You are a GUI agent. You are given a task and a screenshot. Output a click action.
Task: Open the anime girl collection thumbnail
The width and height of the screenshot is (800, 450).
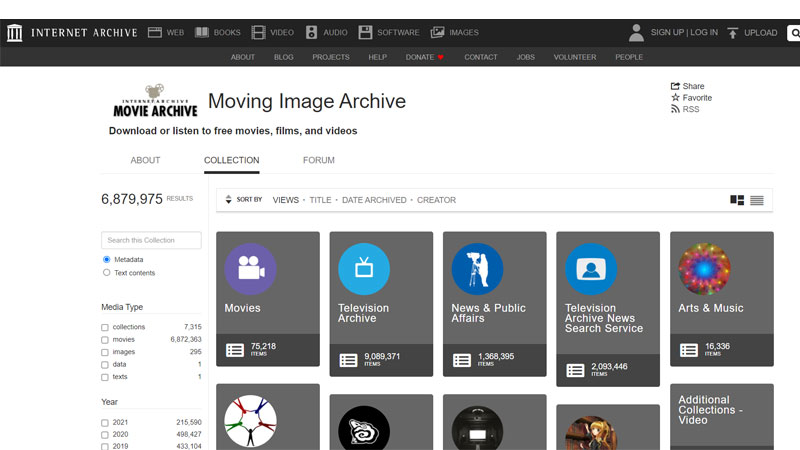click(x=591, y=434)
